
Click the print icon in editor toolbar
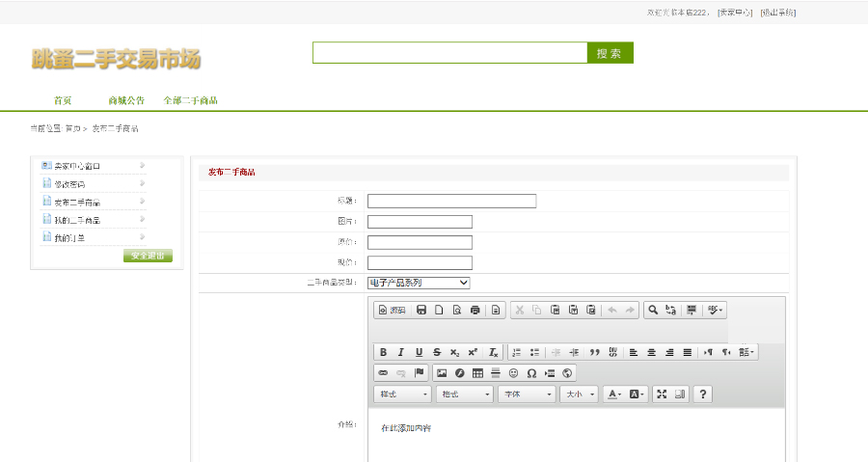475,310
